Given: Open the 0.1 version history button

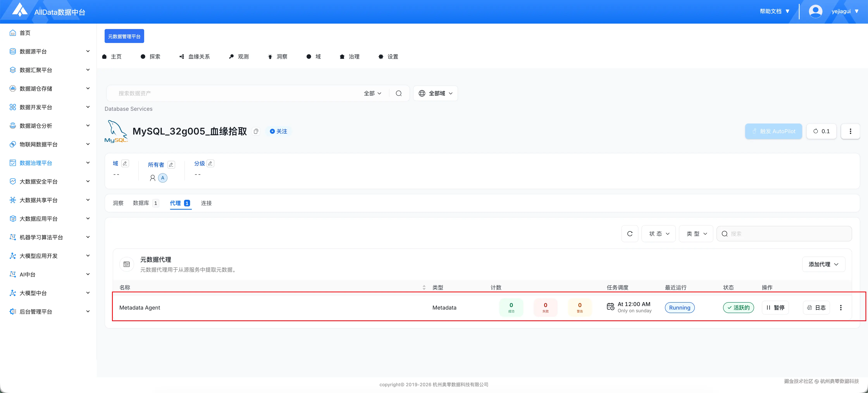Looking at the screenshot, I should (821, 131).
